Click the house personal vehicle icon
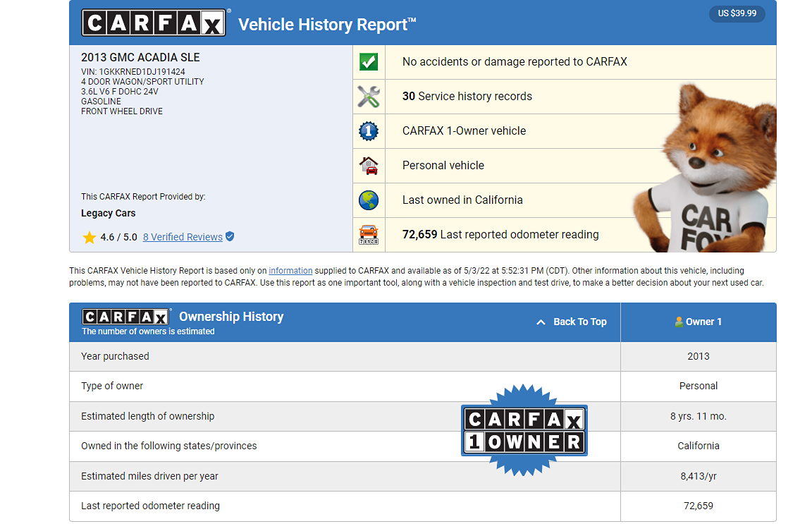 369,166
